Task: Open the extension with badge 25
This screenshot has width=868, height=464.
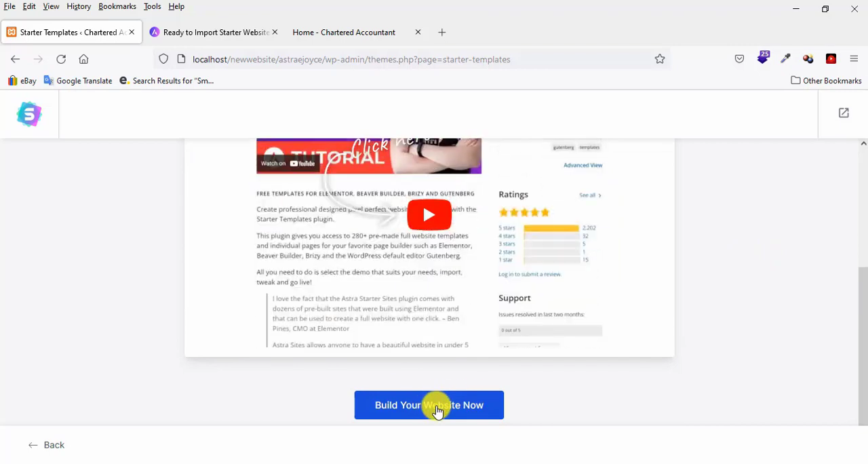Action: tap(763, 58)
